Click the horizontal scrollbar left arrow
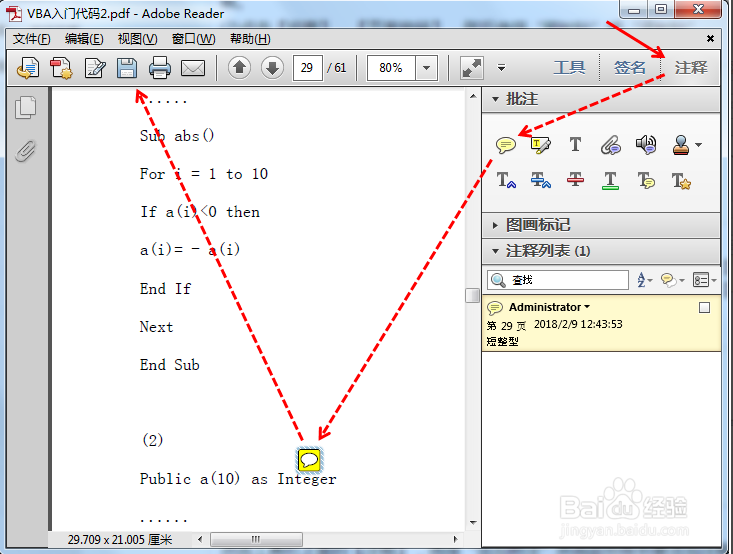Image resolution: width=733 pixels, height=554 pixels. click(x=200, y=540)
